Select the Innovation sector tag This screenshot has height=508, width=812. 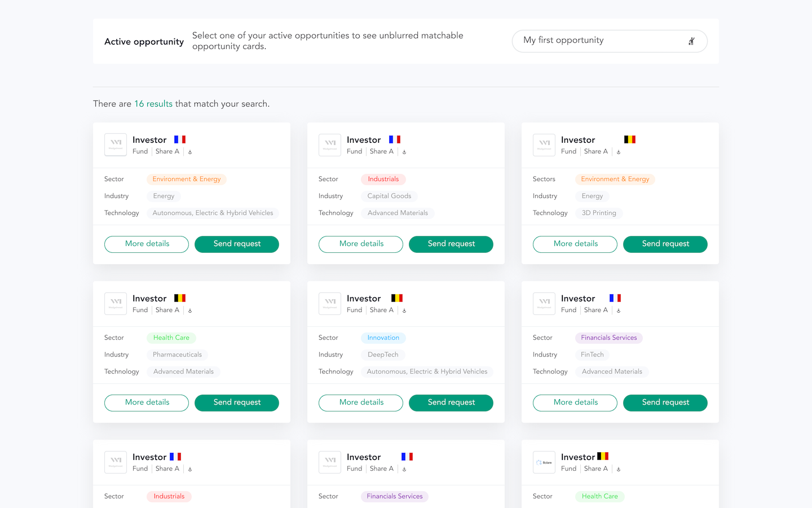click(383, 338)
